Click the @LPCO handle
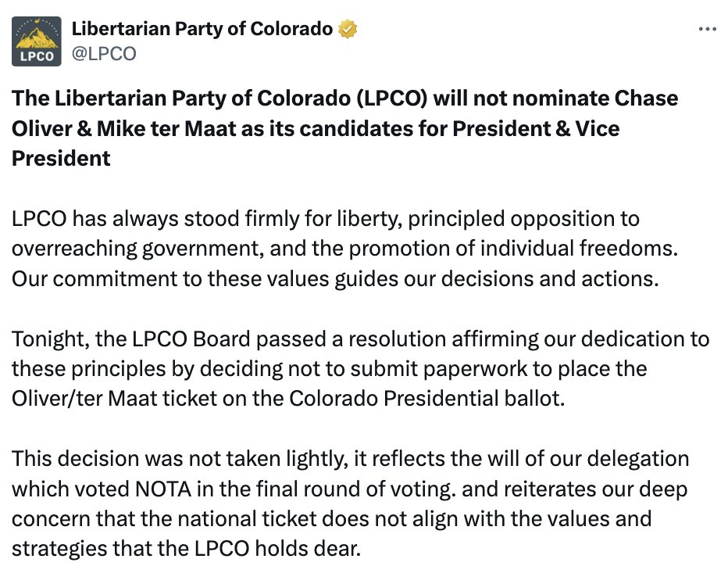The height and width of the screenshot is (566, 728). [x=104, y=54]
